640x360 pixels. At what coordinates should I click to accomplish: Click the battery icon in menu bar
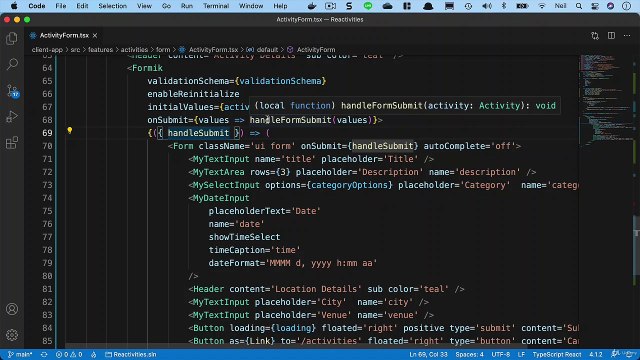coord(522,6)
